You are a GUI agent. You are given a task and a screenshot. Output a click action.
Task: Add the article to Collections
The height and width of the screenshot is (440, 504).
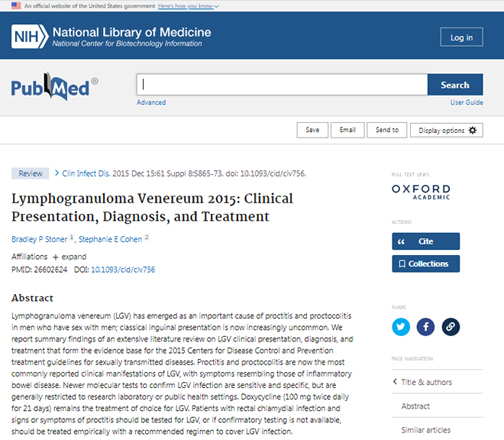pos(426,264)
